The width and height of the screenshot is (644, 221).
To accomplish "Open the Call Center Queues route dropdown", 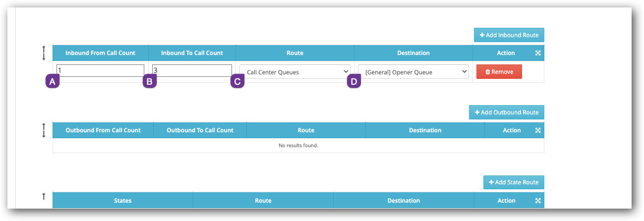I will (x=294, y=72).
